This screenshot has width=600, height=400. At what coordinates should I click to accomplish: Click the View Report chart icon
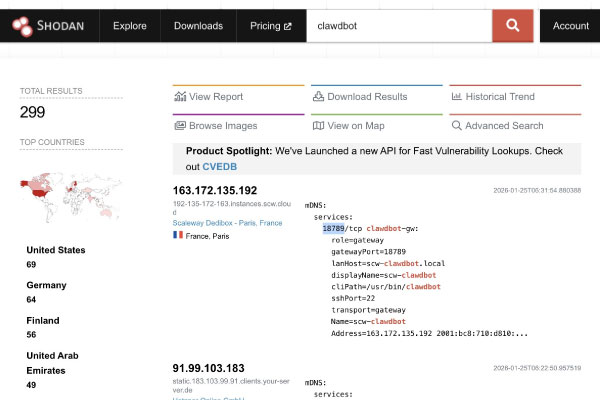[x=180, y=96]
